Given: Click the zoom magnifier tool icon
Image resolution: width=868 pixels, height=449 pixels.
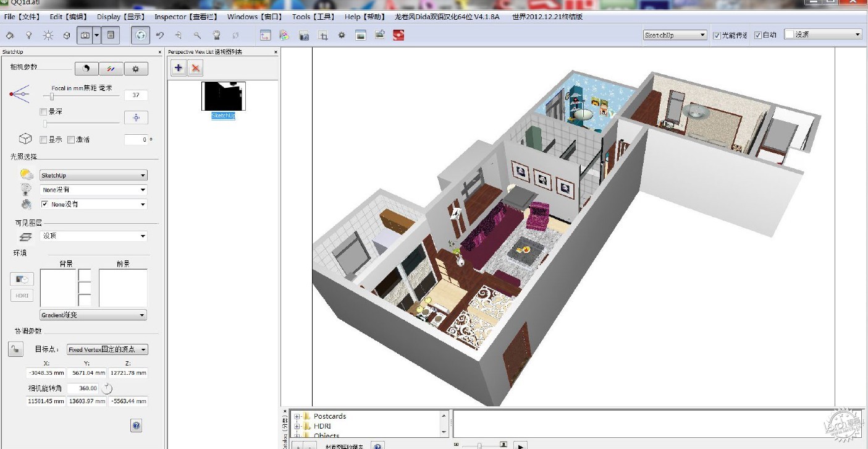Looking at the screenshot, I should [x=197, y=35].
